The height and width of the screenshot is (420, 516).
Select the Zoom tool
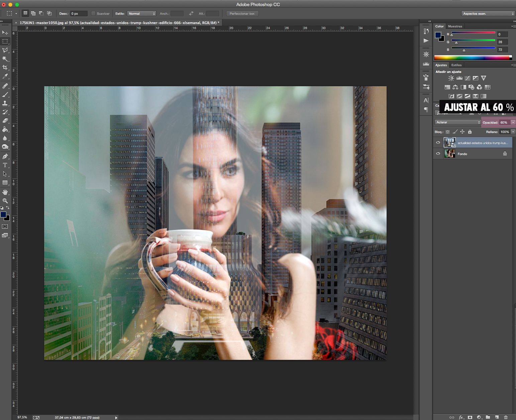(x=5, y=201)
